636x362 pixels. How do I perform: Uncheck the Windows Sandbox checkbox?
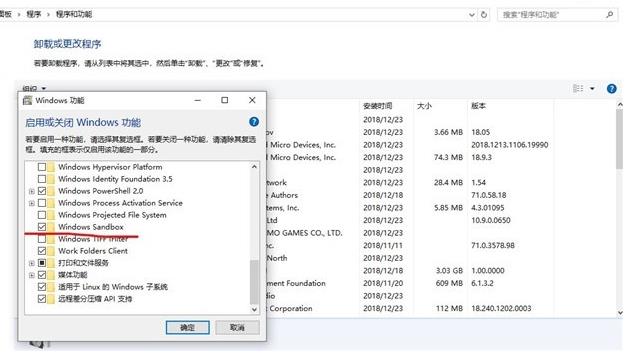[42, 227]
